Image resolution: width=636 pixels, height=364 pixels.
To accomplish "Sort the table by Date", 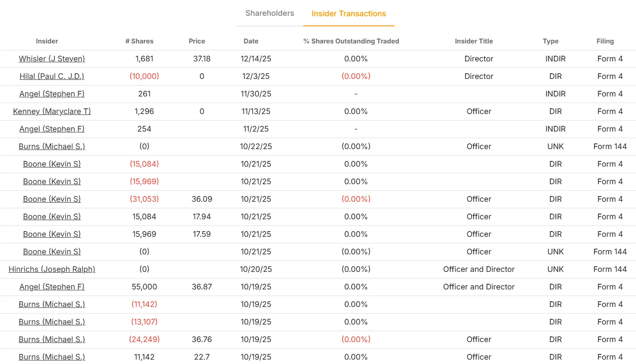I will point(251,41).
